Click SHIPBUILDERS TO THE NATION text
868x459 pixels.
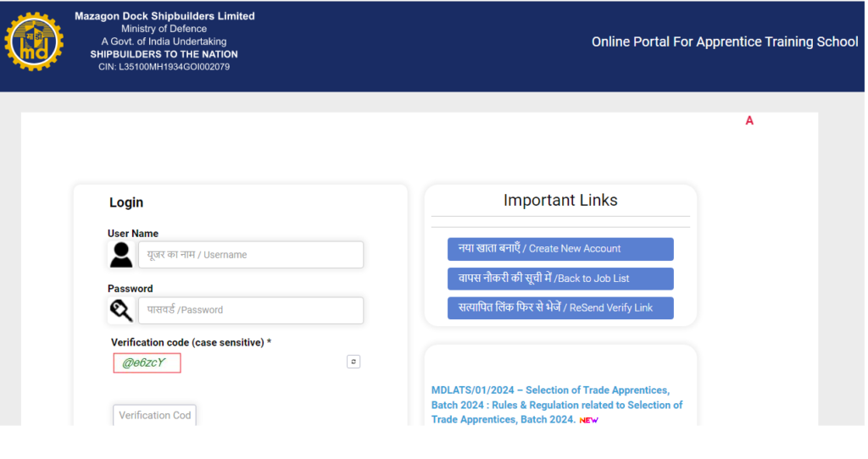[164, 54]
